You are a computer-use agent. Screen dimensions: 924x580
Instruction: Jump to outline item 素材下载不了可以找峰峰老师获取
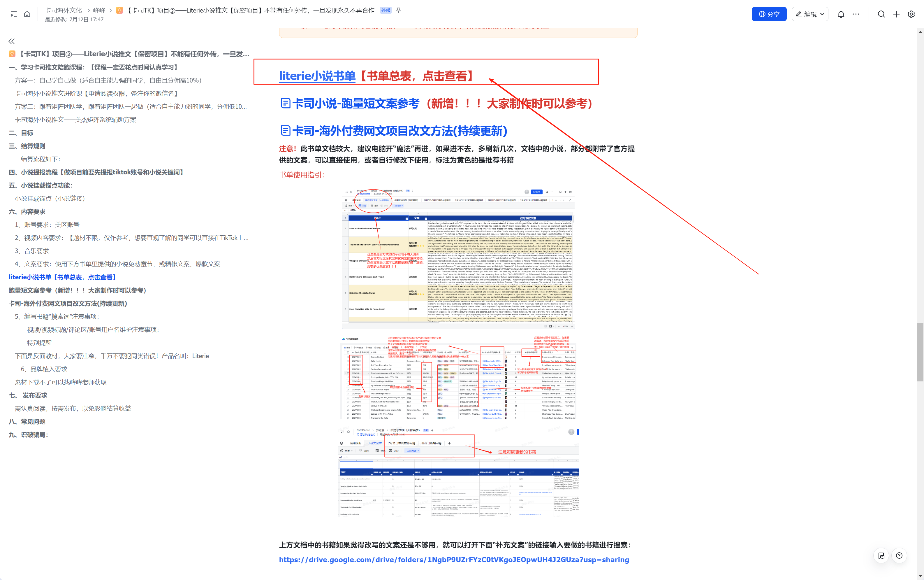coord(61,382)
